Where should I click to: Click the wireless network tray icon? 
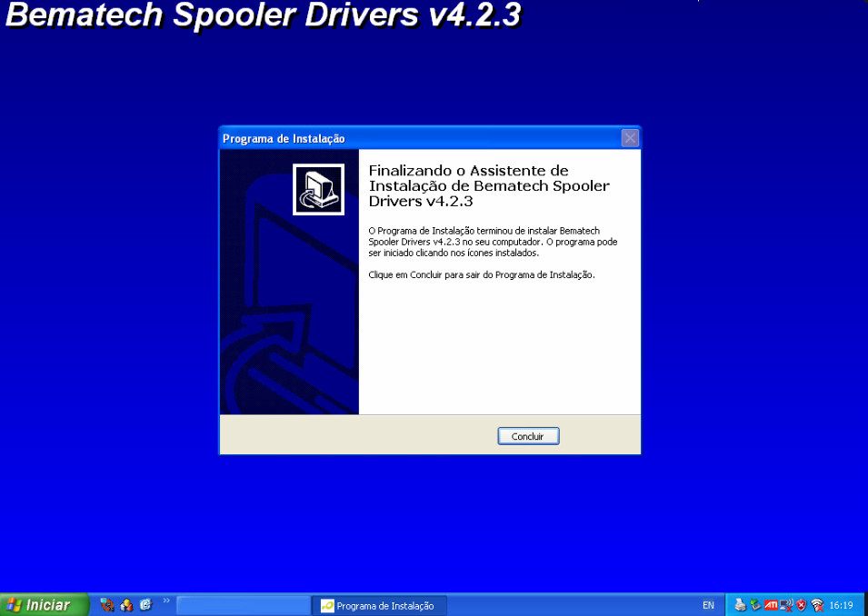coord(817,605)
